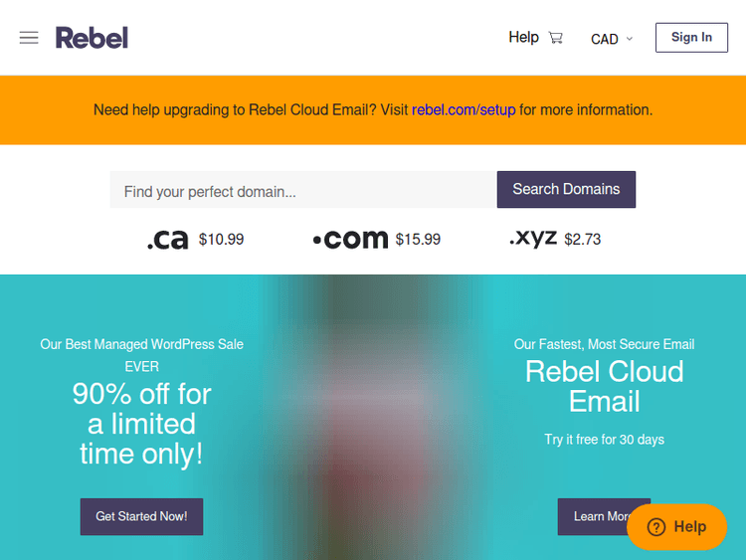Open the hamburger navigation menu
The image size is (746, 560).
pos(29,38)
